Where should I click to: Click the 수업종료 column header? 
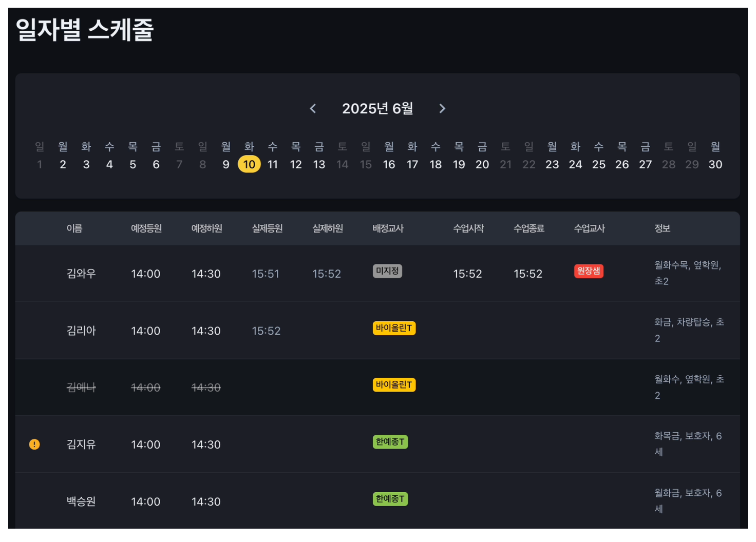pos(529,228)
